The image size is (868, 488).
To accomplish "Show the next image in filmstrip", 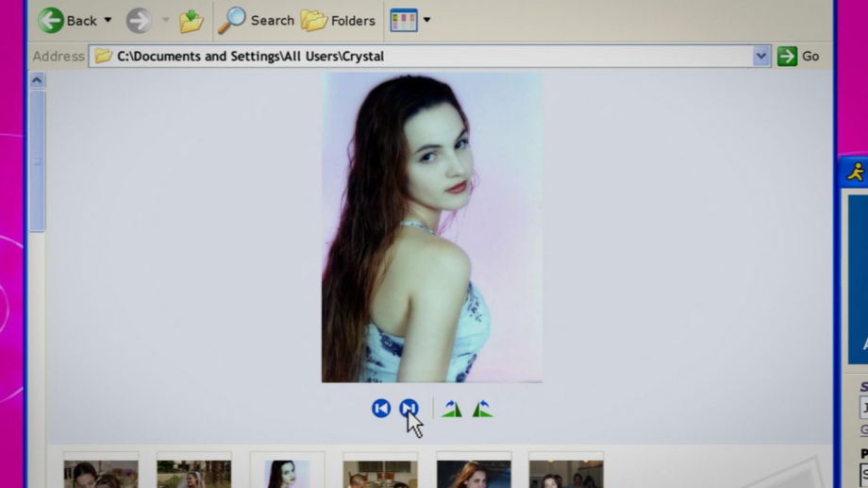I will click(x=409, y=408).
